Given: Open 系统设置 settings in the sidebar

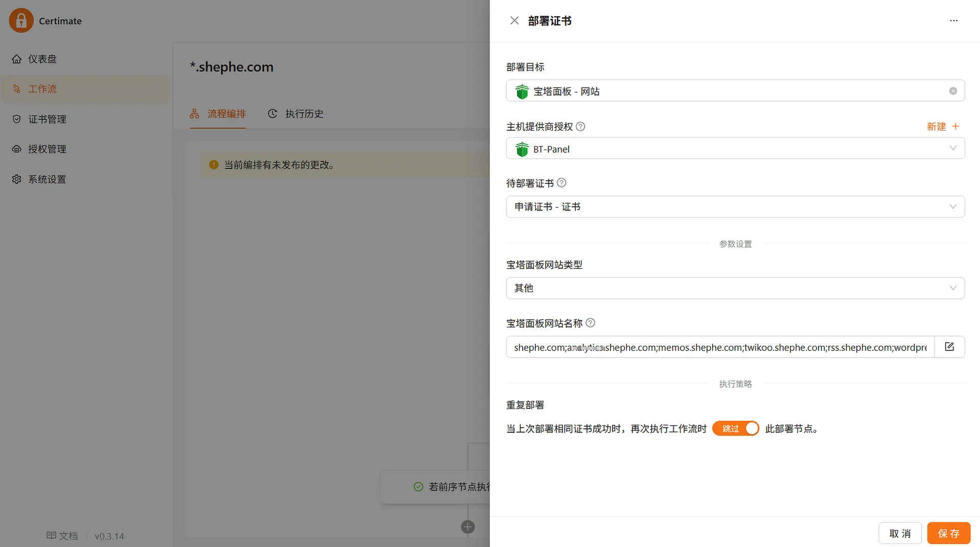Looking at the screenshot, I should (x=46, y=179).
